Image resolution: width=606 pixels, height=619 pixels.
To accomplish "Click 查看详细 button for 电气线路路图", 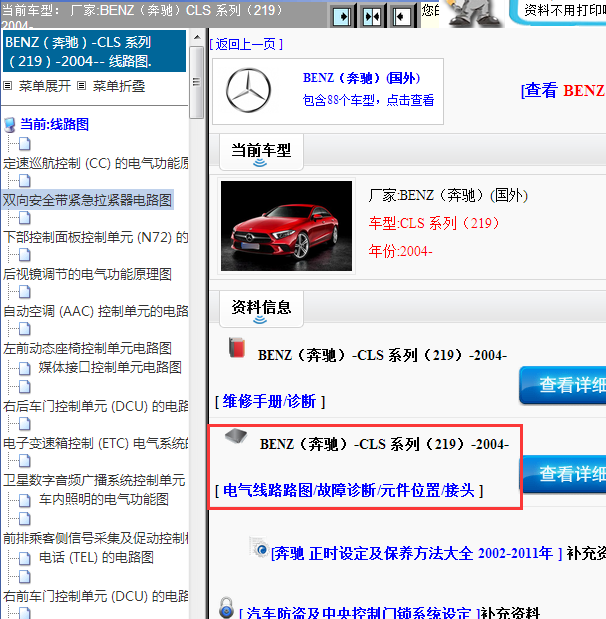I will 563,474.
